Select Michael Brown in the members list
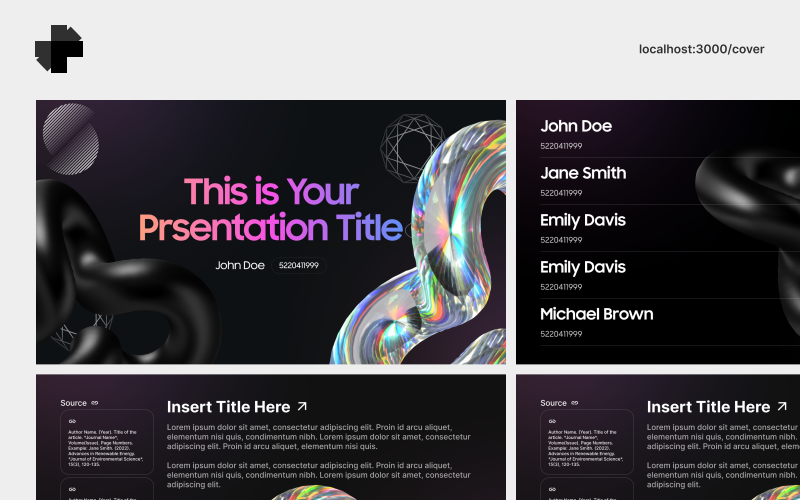 coord(596,314)
